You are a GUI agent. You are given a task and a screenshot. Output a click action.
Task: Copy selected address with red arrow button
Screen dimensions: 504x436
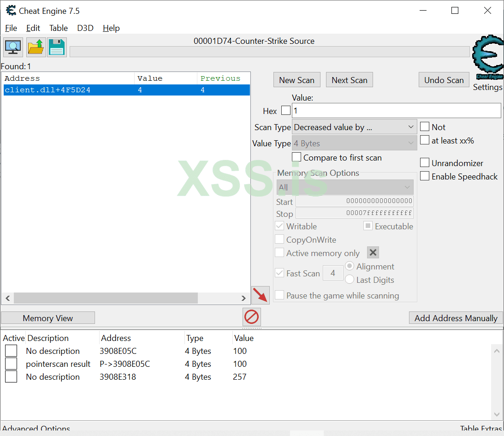261,295
